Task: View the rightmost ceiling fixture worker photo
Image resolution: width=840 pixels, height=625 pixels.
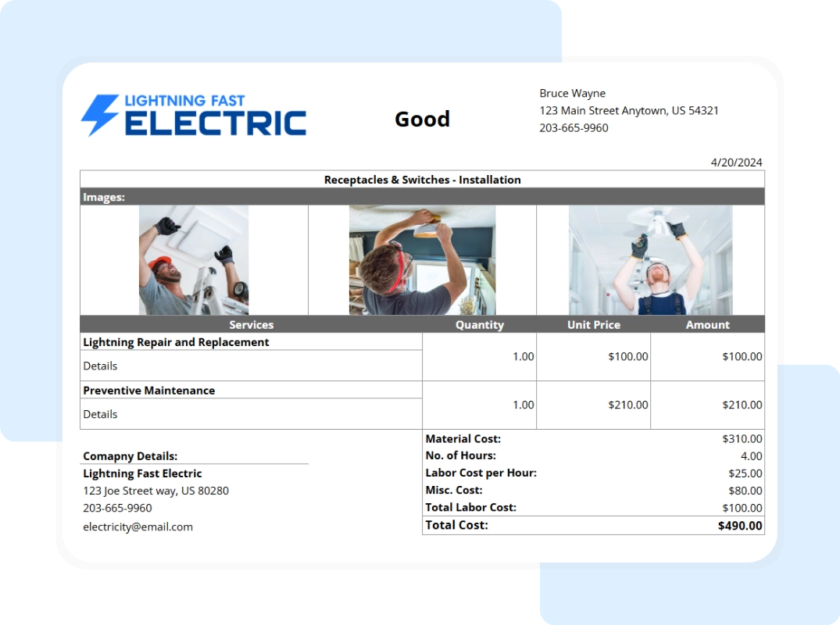Action: click(x=650, y=260)
